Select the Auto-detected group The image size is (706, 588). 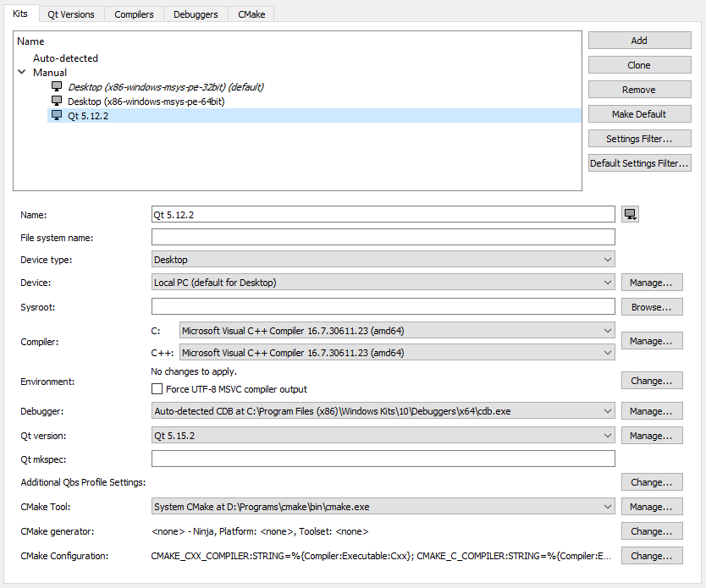pyautogui.click(x=65, y=58)
